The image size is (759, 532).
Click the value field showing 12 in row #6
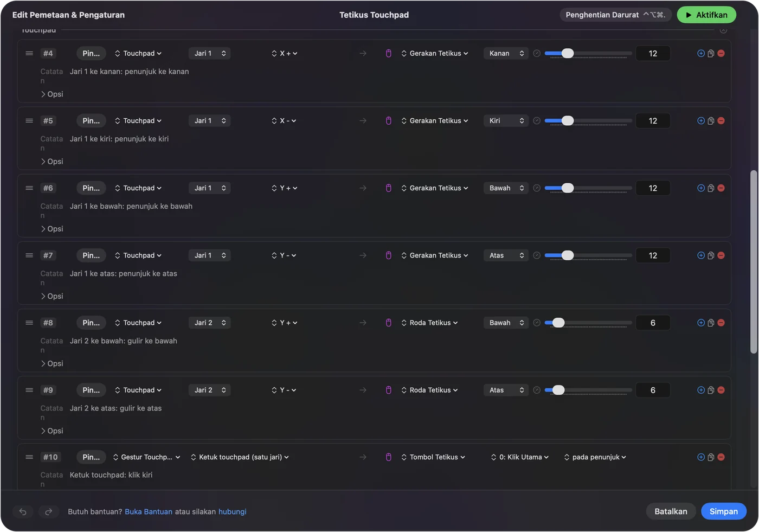point(653,188)
